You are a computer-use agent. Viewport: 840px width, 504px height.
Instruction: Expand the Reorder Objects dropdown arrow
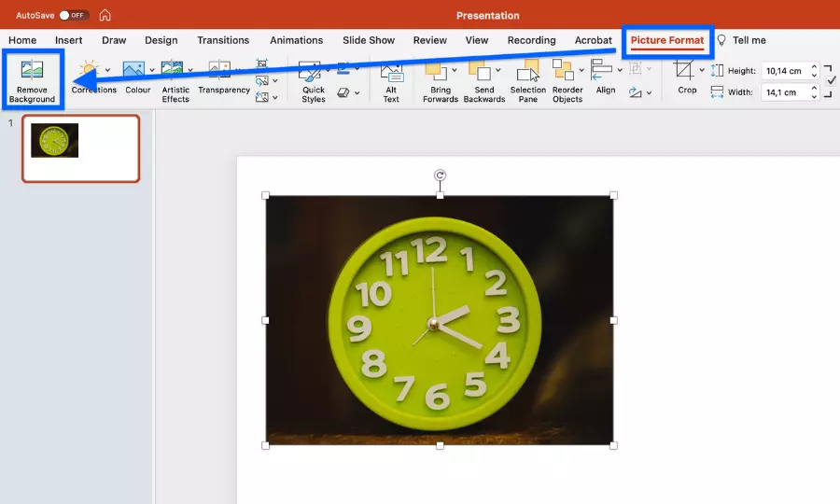point(581,70)
